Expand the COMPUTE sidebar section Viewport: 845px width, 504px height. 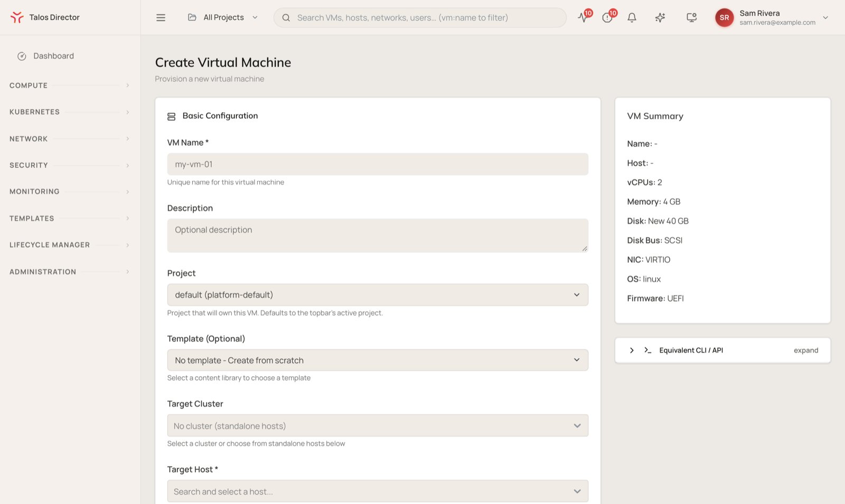coord(69,85)
